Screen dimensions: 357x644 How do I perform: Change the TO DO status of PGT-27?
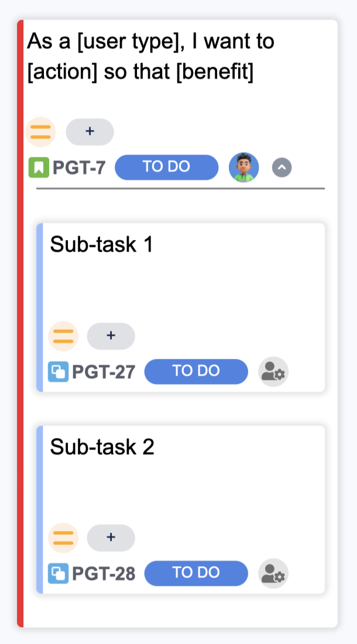click(196, 372)
